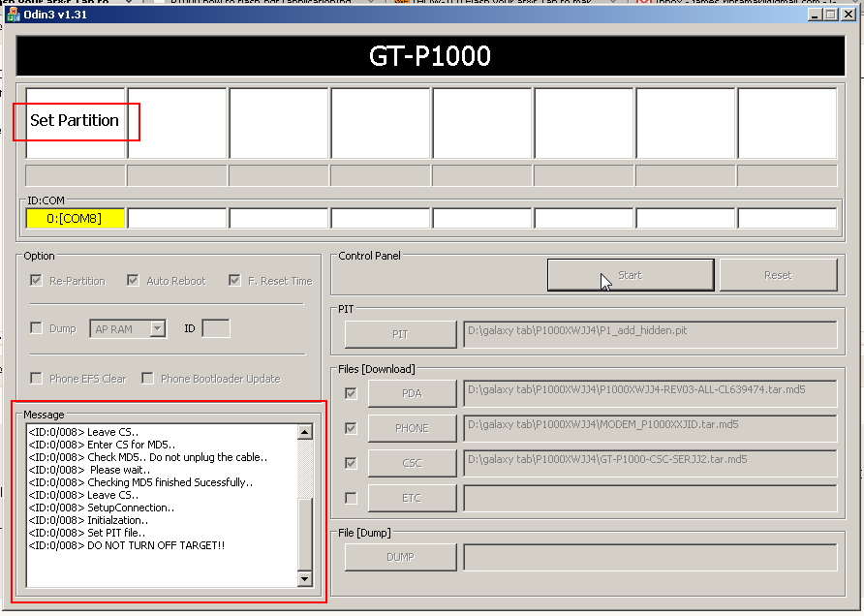Viewport: 864px width, 616px height.
Task: Click the ETC file button
Action: pyautogui.click(x=413, y=498)
